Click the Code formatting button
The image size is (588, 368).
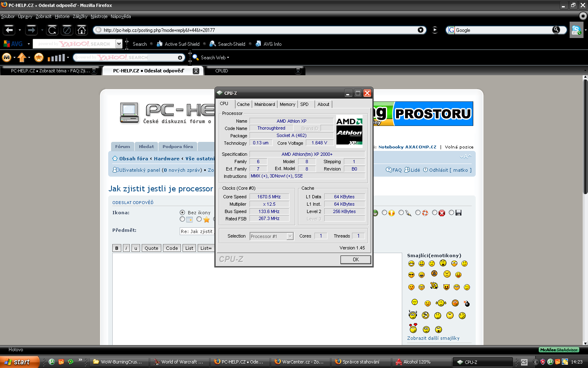pos(172,248)
